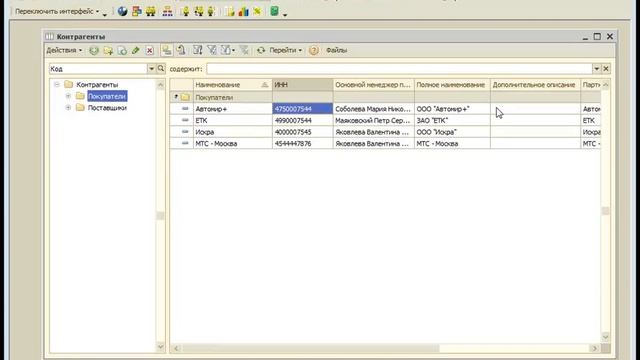Screen dimensions: 640x360
Task: Open dropdown arrow next to green database icon
Action: [x=285, y=14]
